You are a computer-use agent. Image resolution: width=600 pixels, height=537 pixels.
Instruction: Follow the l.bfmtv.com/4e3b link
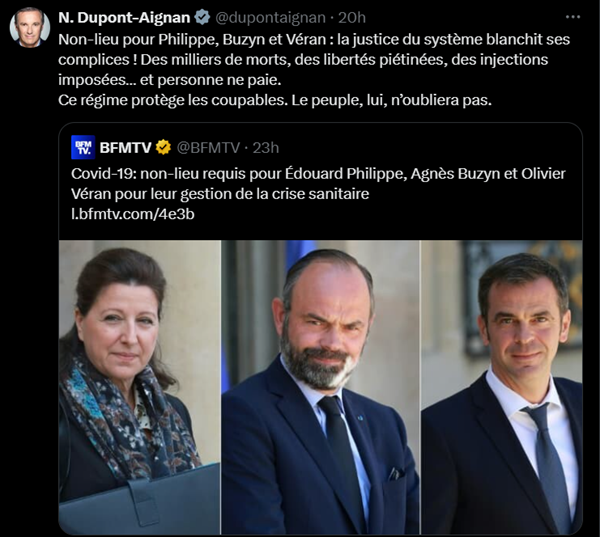click(133, 214)
